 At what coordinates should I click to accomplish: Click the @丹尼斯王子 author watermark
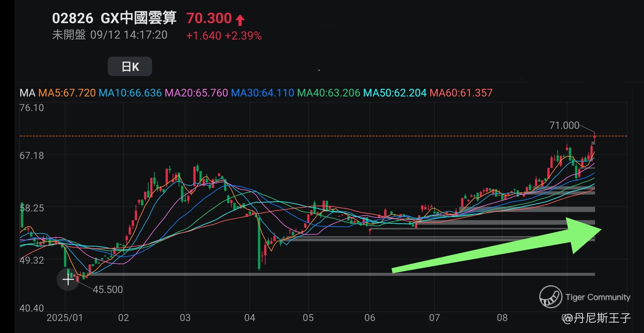point(598,318)
